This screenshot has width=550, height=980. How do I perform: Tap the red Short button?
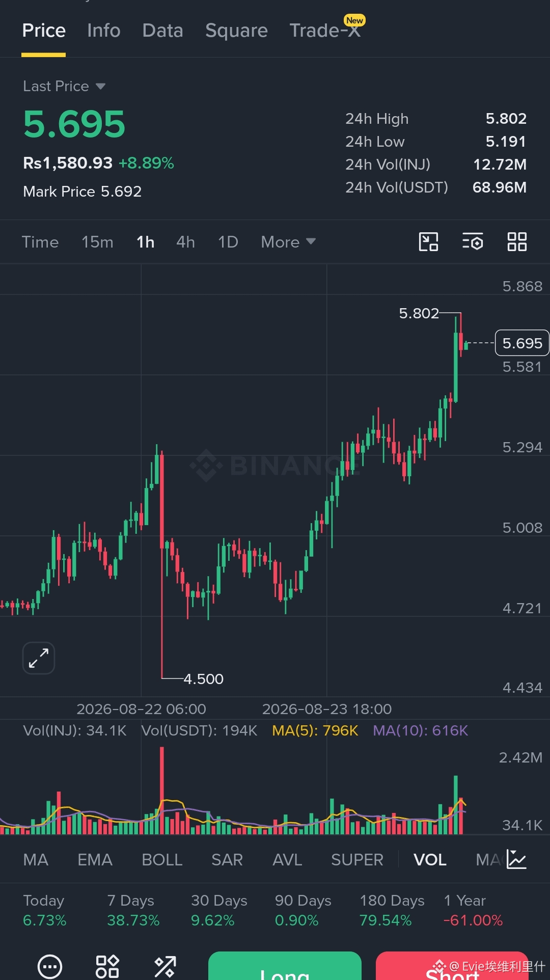[452, 966]
